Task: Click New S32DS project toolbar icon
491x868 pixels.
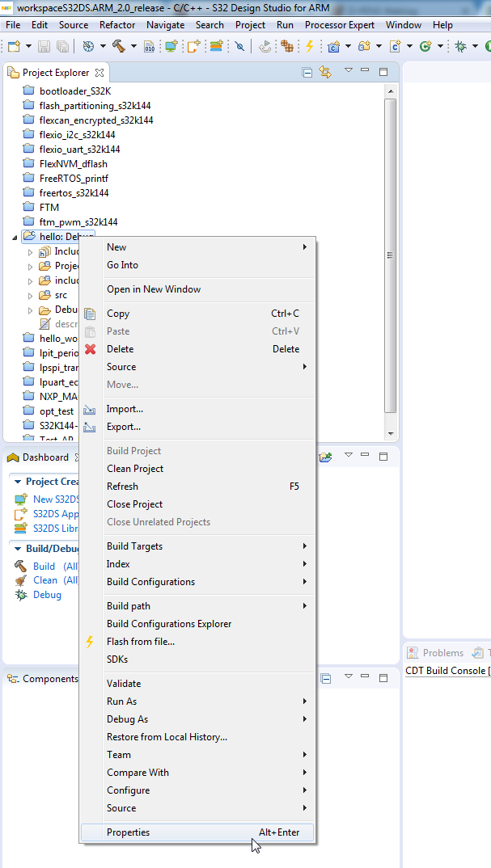Action: [171, 46]
